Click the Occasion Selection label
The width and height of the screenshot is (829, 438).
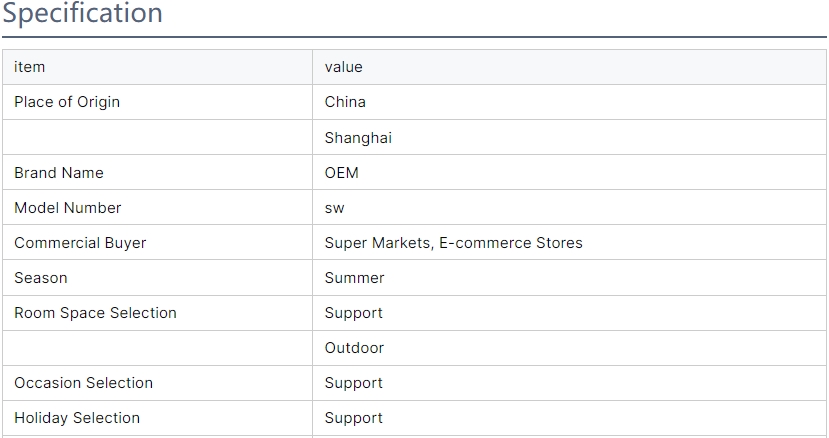point(83,383)
